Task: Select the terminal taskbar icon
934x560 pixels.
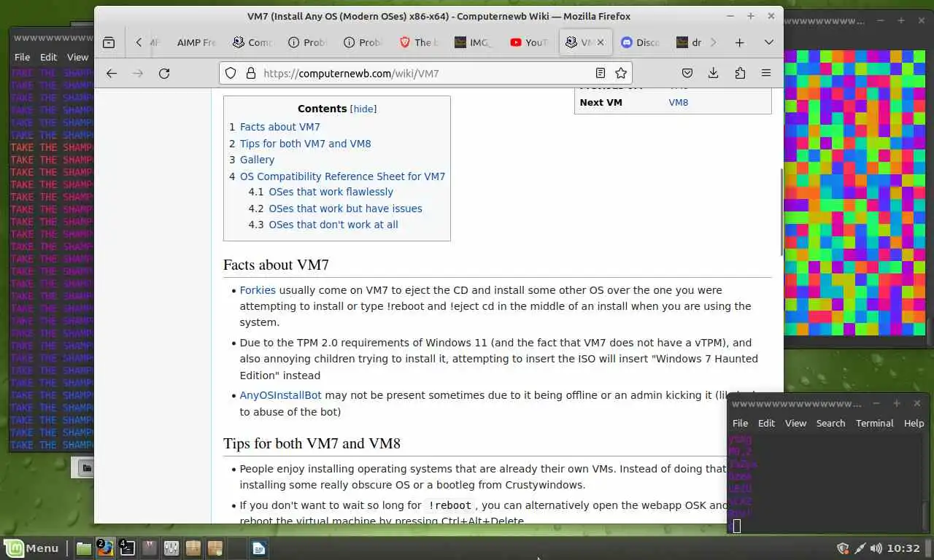Action: click(x=127, y=548)
